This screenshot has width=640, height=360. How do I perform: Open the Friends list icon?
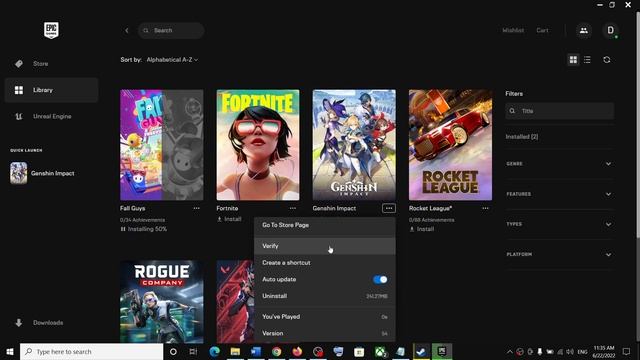pos(584,31)
